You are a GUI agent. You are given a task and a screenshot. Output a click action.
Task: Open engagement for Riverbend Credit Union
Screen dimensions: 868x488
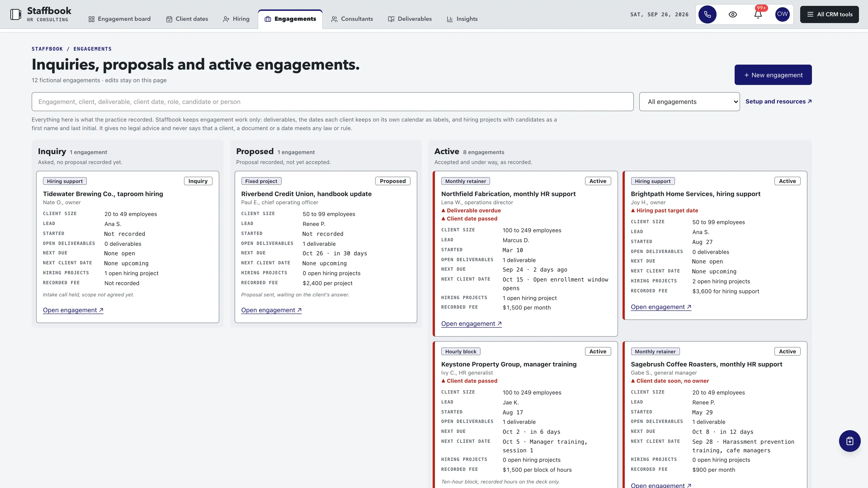271,310
